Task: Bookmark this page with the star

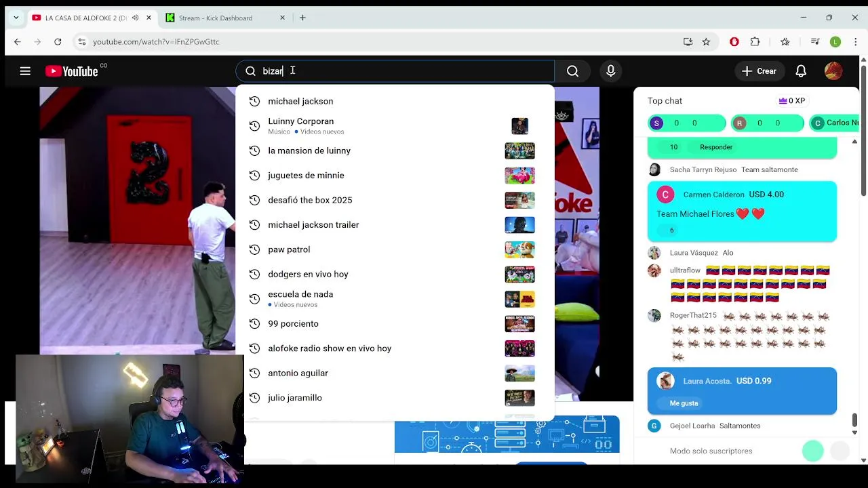Action: [706, 41]
